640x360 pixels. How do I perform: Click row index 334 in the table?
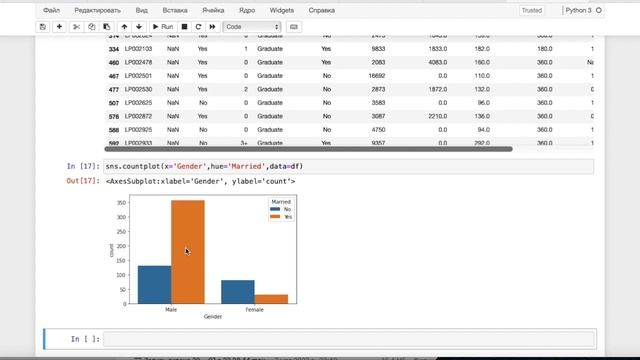[x=114, y=49]
